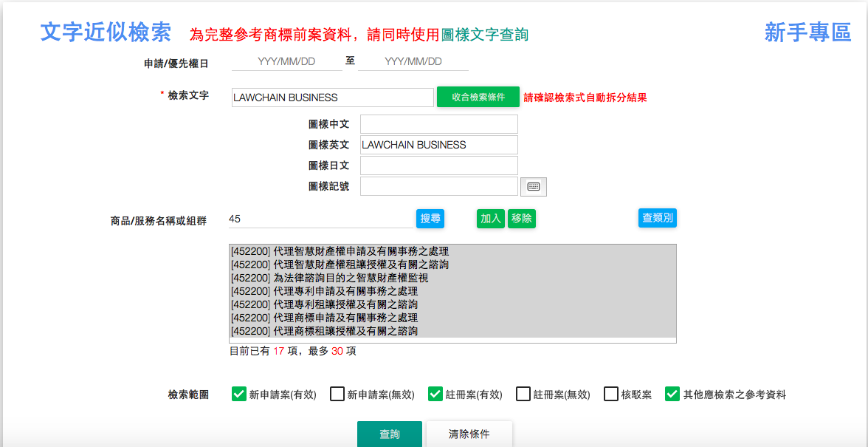Select 代理專利申請及有關事務之處理 list item
This screenshot has width=868, height=447.
452,291
